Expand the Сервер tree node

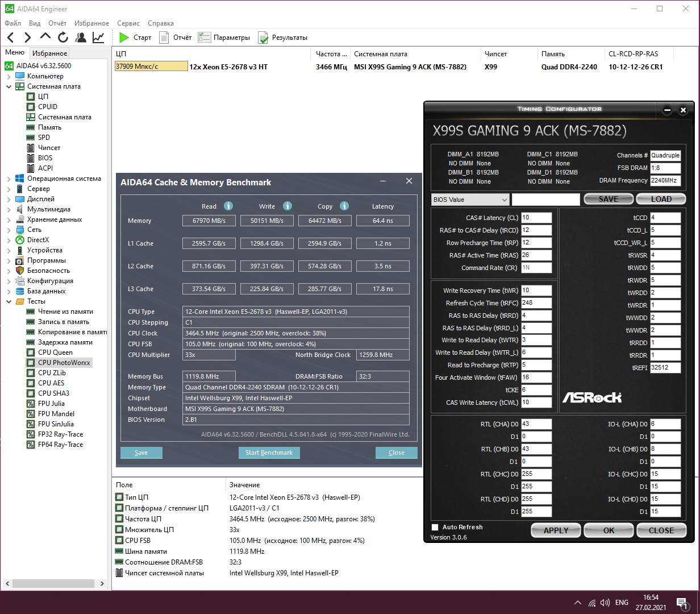click(x=9, y=189)
